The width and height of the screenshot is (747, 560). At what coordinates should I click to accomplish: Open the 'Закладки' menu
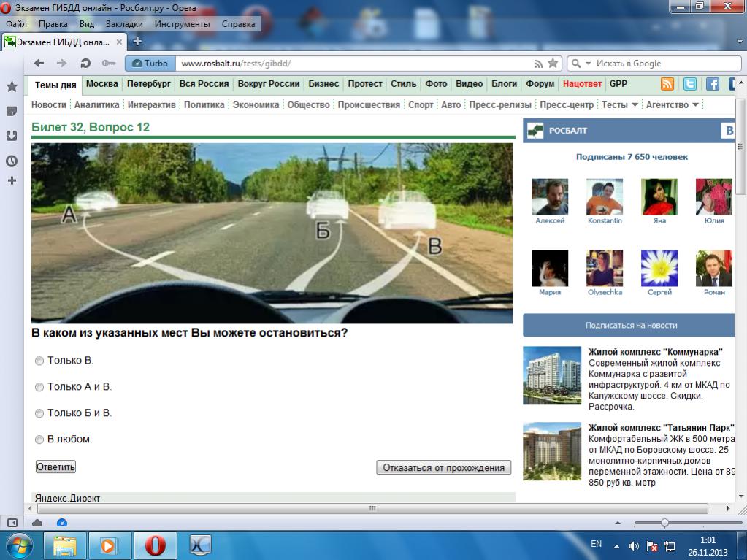pos(123,24)
